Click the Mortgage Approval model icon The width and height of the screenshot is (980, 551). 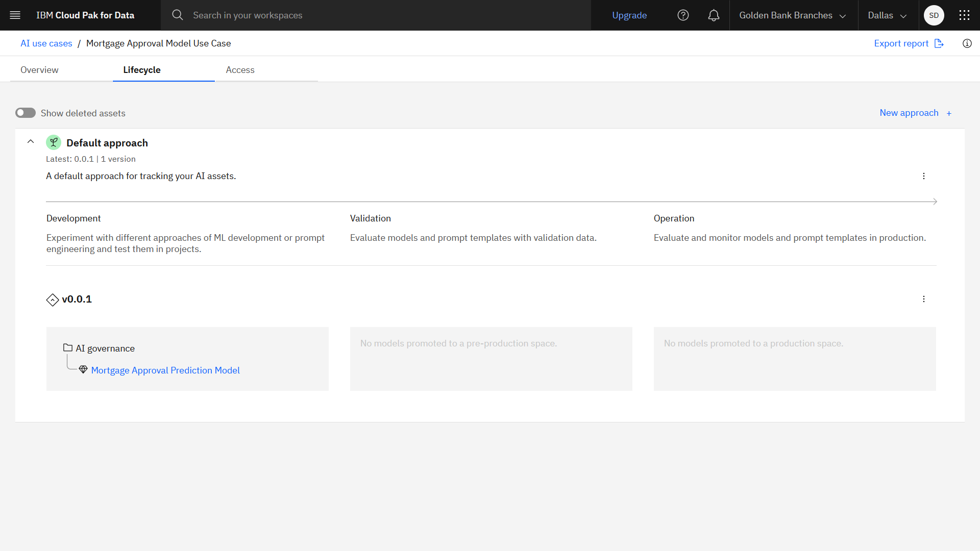point(83,370)
